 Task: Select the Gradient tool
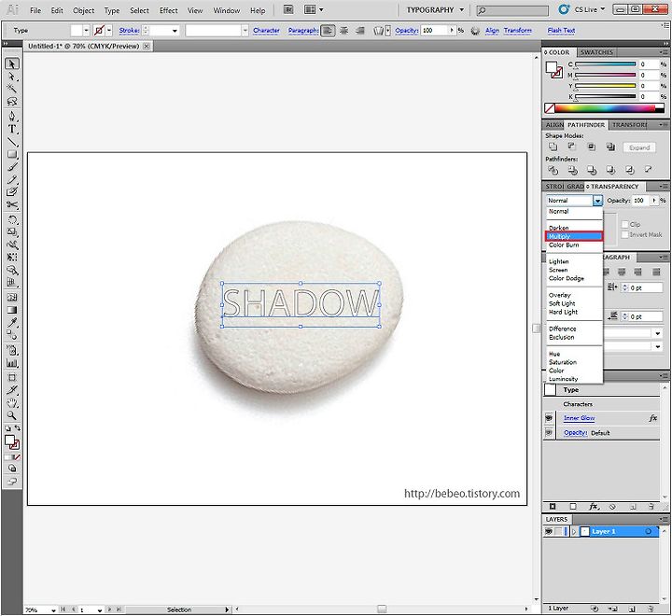coord(12,310)
